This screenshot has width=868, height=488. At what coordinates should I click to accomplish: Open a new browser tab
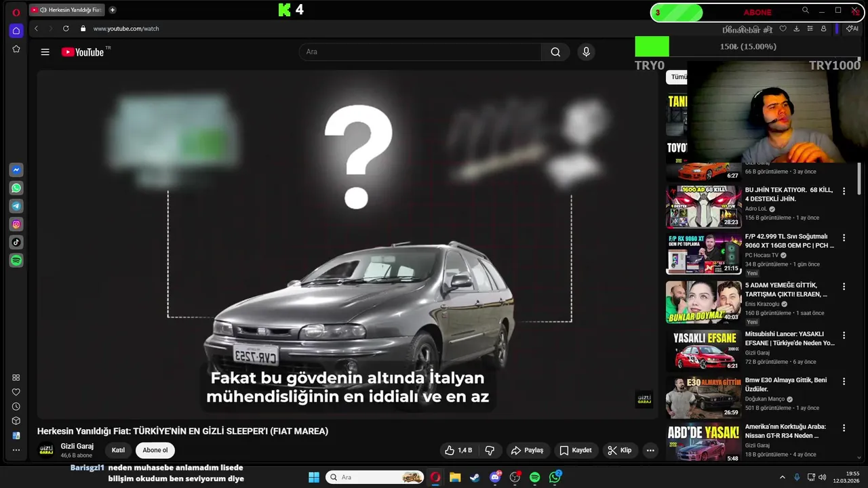point(113,10)
